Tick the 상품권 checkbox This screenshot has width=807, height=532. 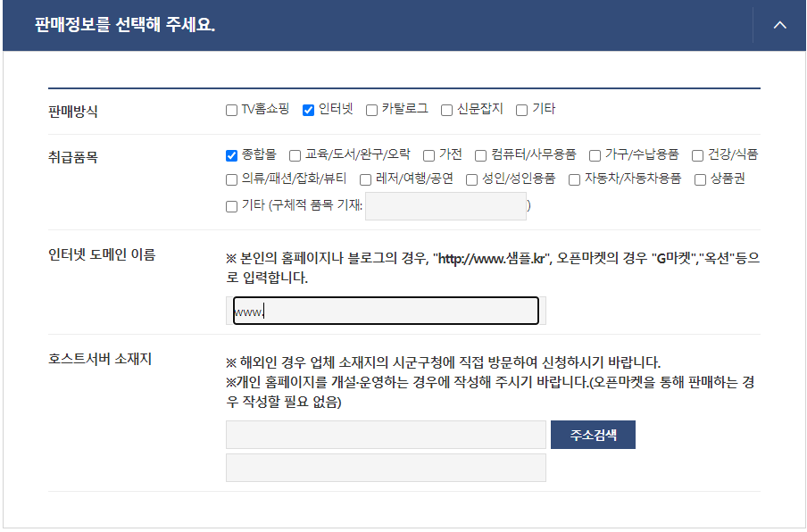700,179
